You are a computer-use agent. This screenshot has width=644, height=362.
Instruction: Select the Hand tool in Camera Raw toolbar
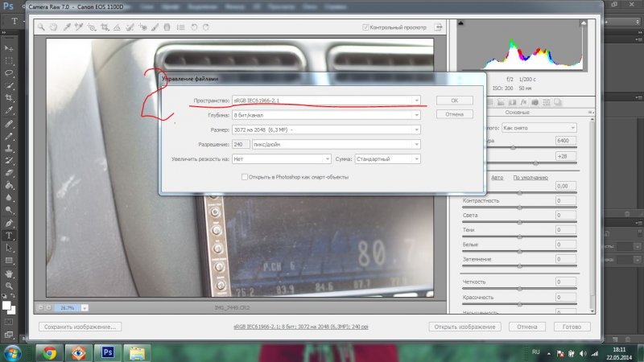pyautogui.click(x=53, y=27)
